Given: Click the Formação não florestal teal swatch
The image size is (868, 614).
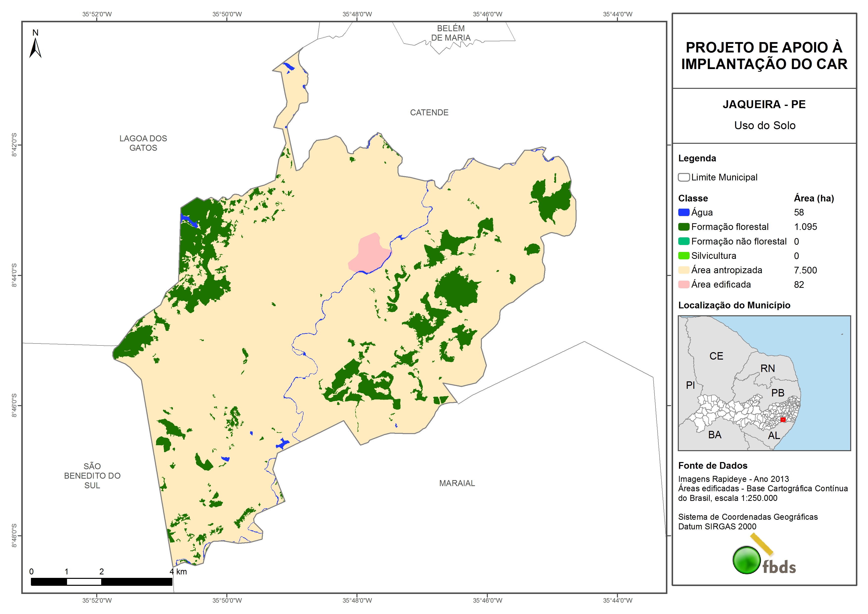Looking at the screenshot, I should pos(683,241).
